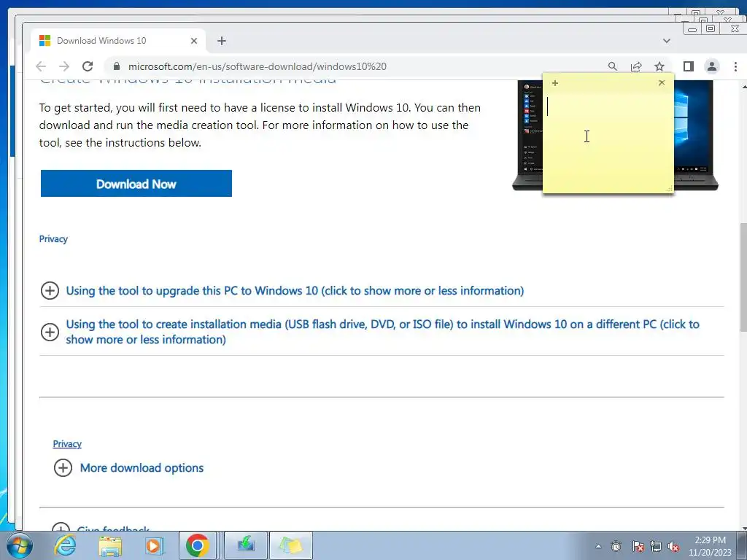
Task: Click the Action Center flag icon
Action: coord(638,547)
